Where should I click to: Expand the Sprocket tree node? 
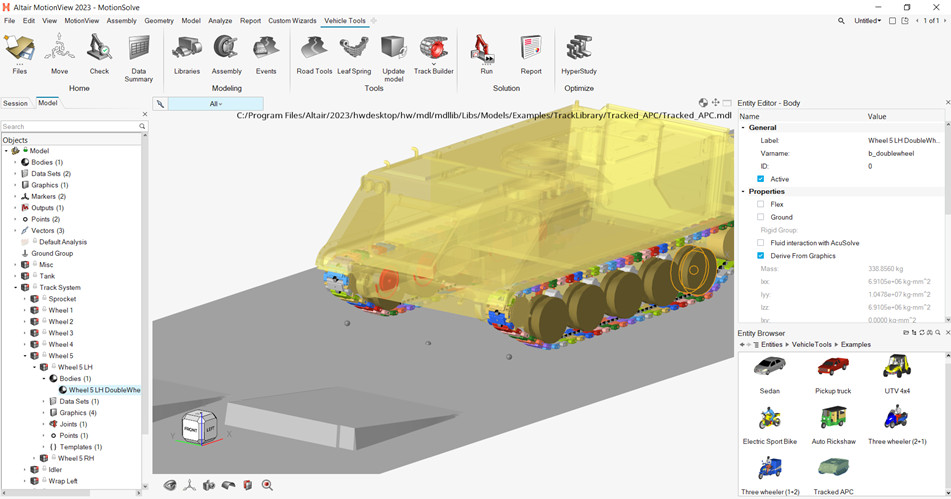click(x=25, y=299)
